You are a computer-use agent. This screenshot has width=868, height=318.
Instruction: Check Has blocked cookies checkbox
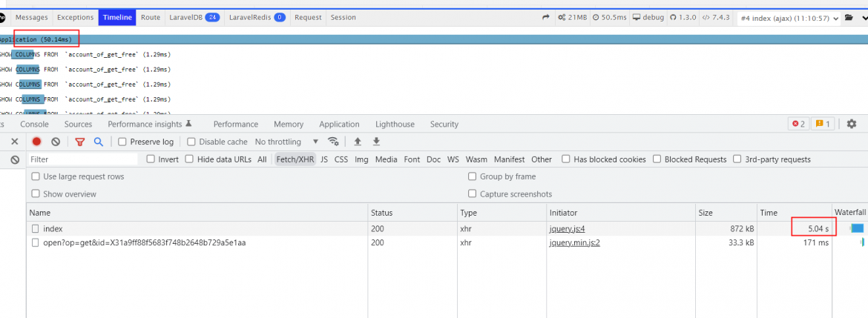pos(566,159)
